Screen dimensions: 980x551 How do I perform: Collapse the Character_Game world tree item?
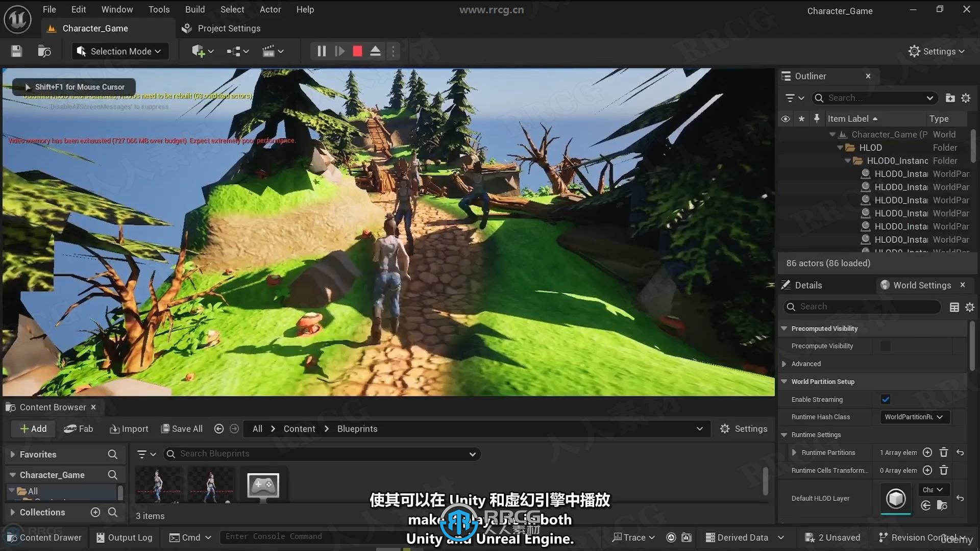tap(832, 135)
